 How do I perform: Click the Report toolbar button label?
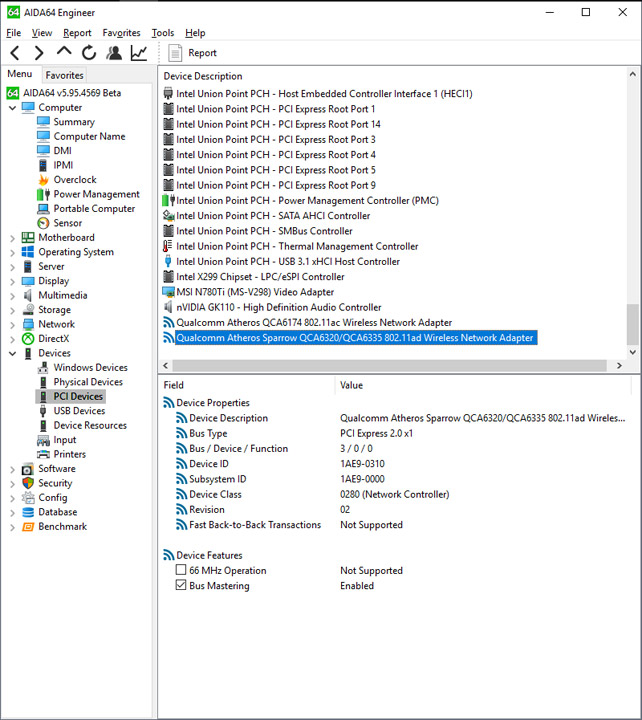202,53
